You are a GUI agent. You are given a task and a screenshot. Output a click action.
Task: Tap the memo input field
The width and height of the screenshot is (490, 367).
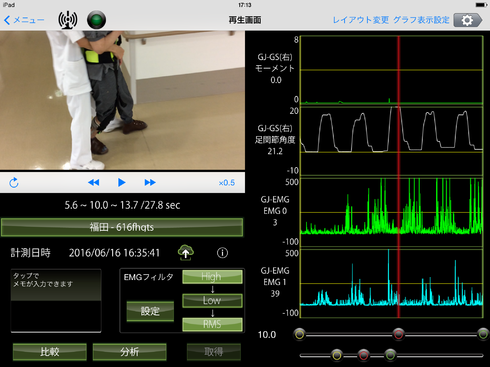coord(56,300)
